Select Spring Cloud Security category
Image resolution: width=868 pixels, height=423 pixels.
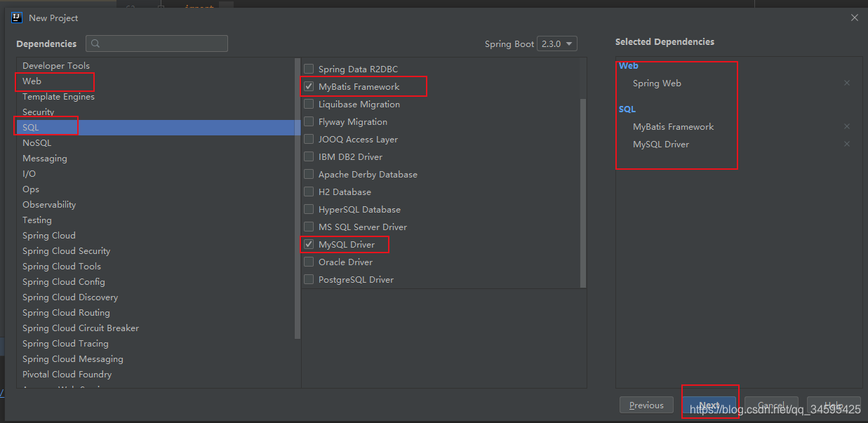click(156, 250)
